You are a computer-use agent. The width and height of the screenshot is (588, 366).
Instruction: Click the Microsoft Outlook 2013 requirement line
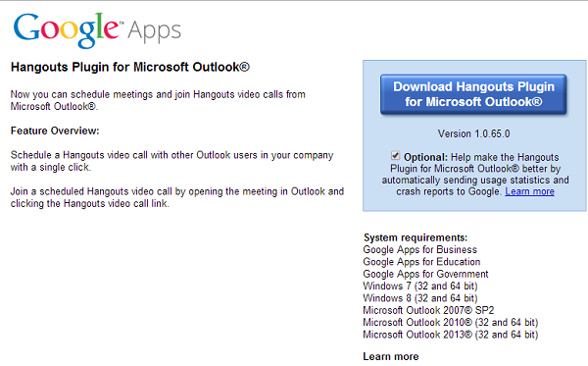[x=451, y=335]
